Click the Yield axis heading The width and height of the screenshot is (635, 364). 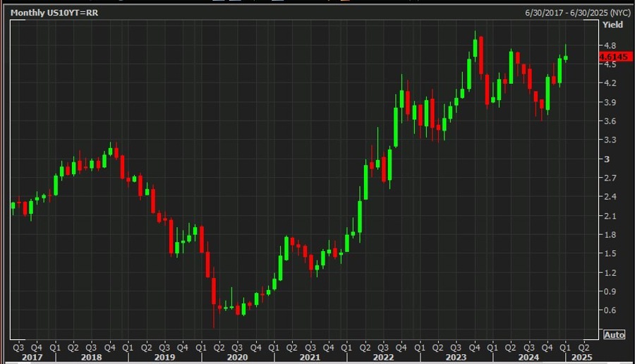tap(612, 25)
